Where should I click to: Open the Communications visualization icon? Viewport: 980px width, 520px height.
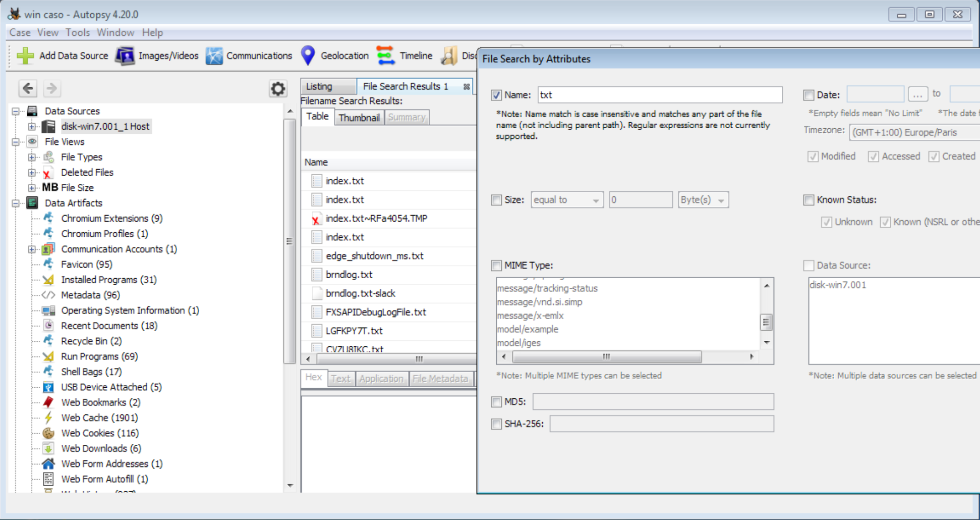pyautogui.click(x=214, y=56)
